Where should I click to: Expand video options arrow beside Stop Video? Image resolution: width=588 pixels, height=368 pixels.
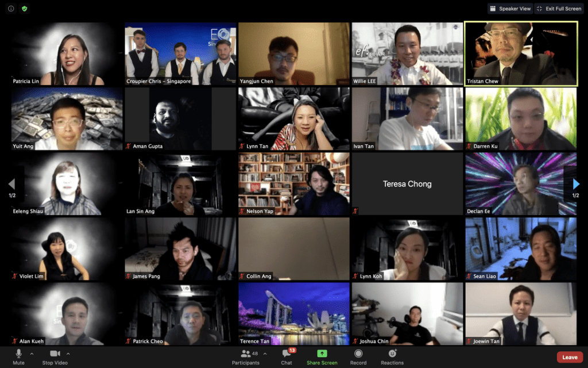tap(68, 354)
